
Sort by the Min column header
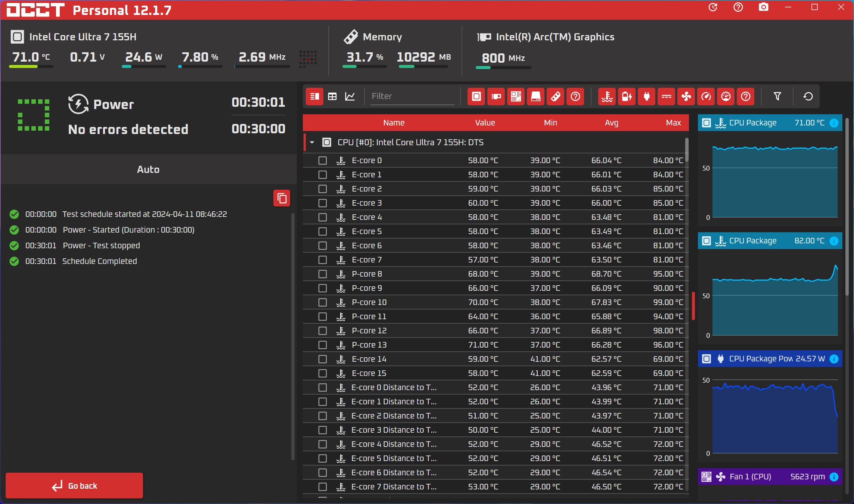click(550, 123)
